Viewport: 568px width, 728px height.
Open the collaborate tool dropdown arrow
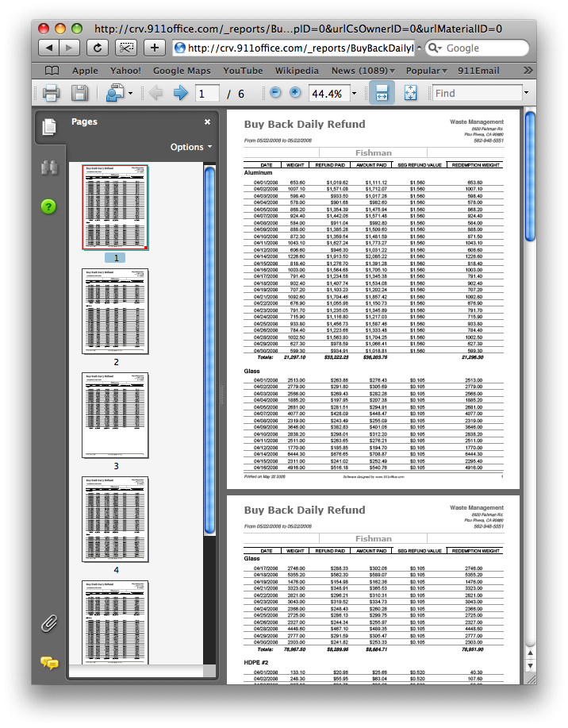click(x=130, y=94)
